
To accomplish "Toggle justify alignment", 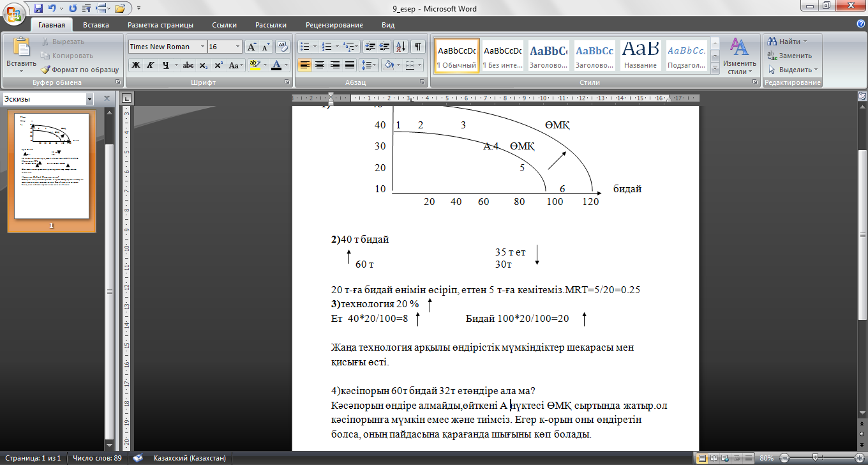I will click(349, 65).
